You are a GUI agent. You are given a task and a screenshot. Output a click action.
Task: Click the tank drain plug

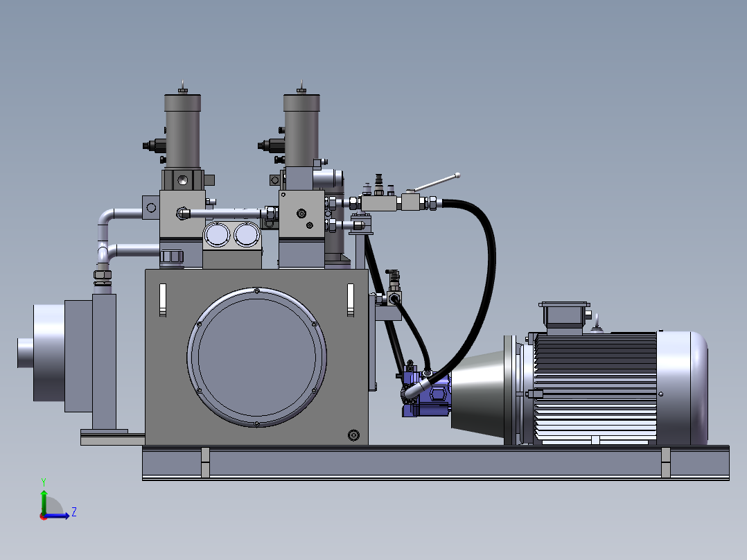[x=353, y=435]
